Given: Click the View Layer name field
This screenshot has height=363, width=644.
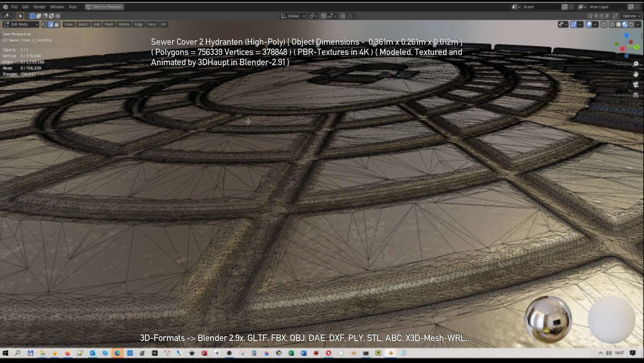Looking at the screenshot, I should [607, 7].
